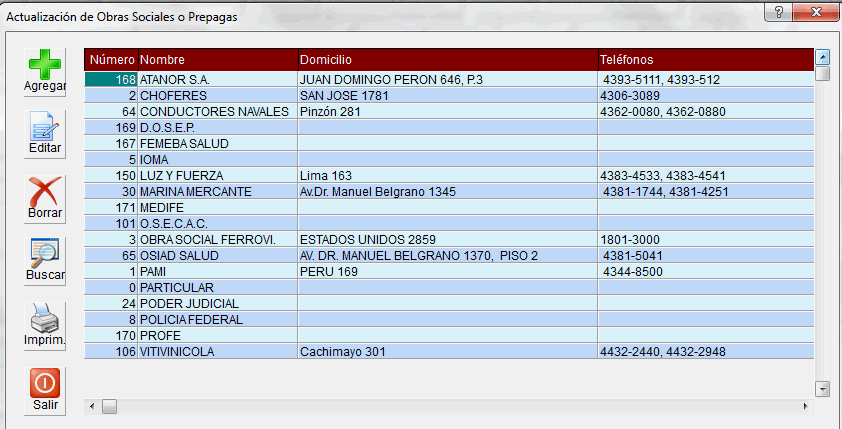Image resolution: width=842 pixels, height=429 pixels.
Task: Select the OSIAD SALUD row
Action: click(449, 256)
